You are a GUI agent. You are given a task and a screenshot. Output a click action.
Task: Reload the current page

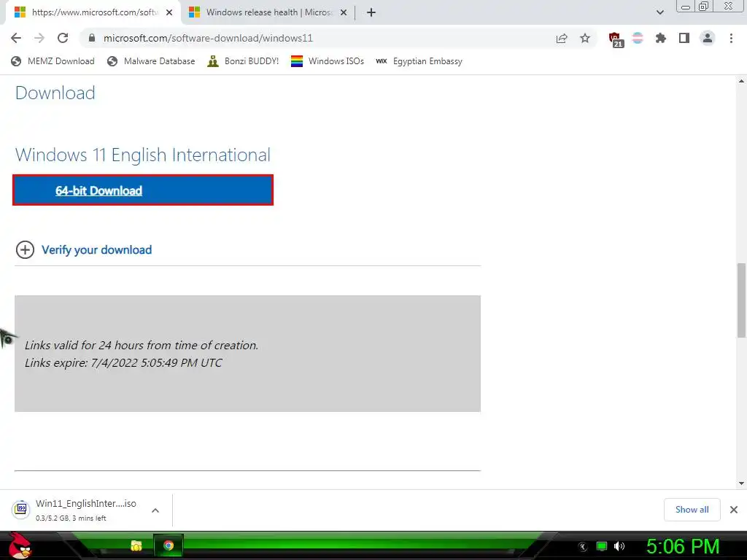click(63, 38)
